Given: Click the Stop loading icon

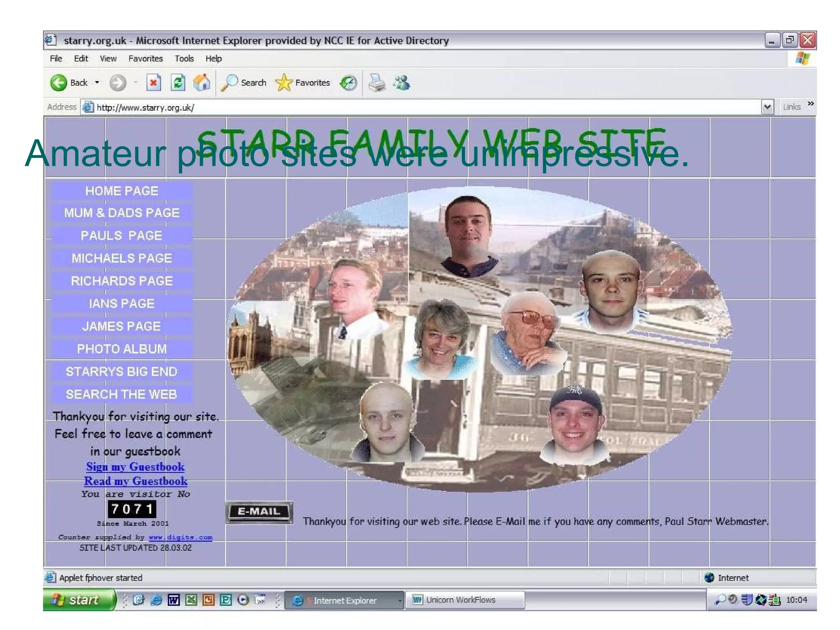Looking at the screenshot, I should click(153, 83).
